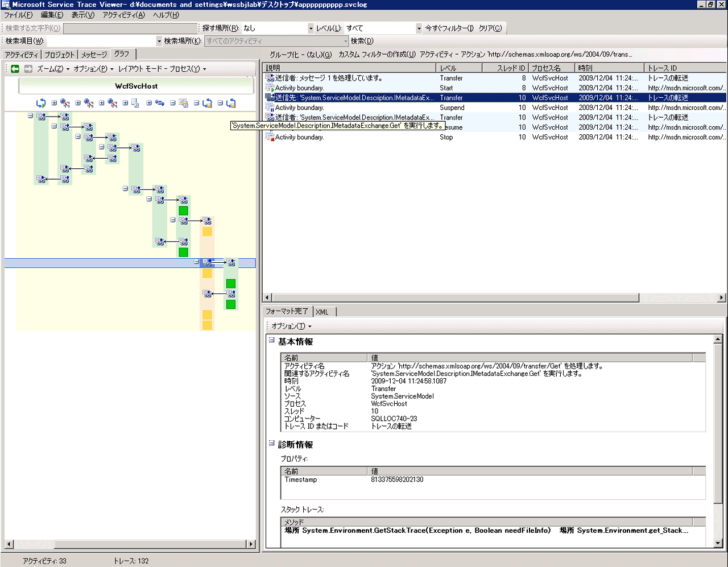Click the Timestamp value 813375598202130
728x567 pixels.
point(397,479)
